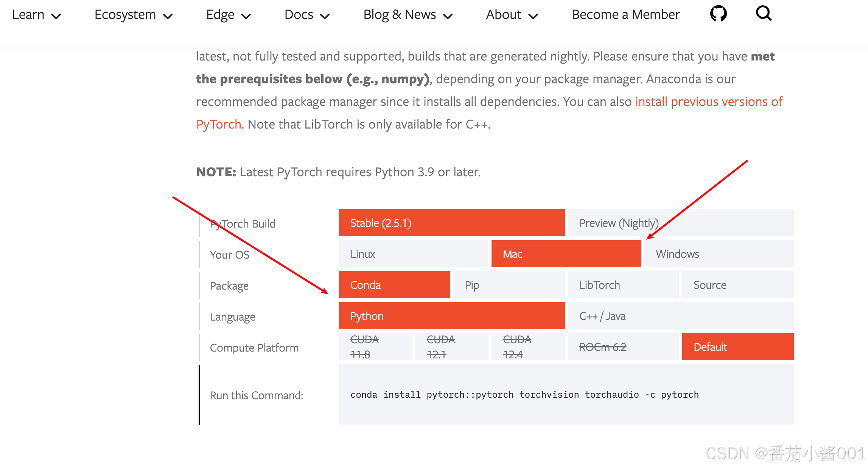Expand the Ecosystem menu chevron
This screenshot has width=868, height=468.
168,16
